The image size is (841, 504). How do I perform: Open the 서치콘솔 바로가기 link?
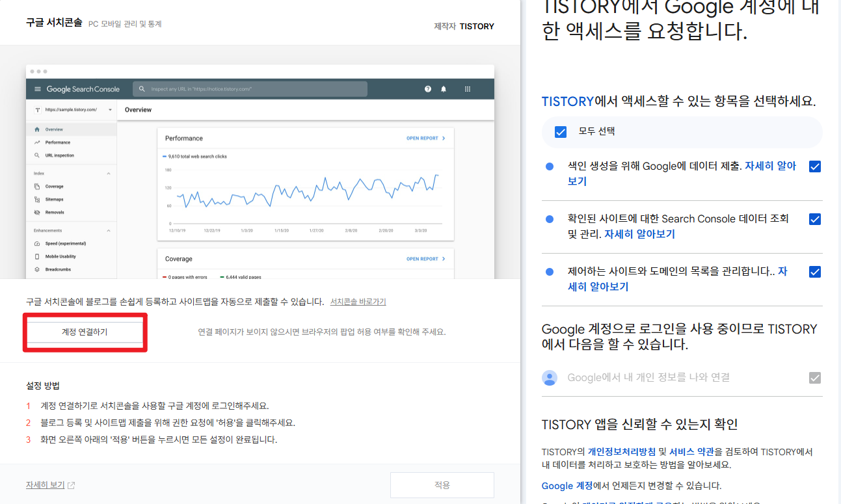pos(358,302)
